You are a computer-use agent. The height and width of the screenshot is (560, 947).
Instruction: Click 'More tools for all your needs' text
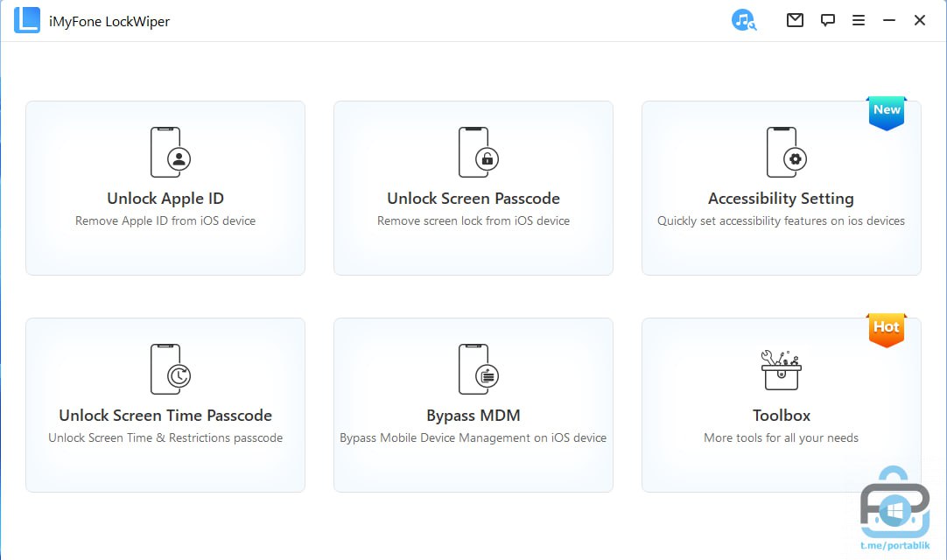pos(781,438)
